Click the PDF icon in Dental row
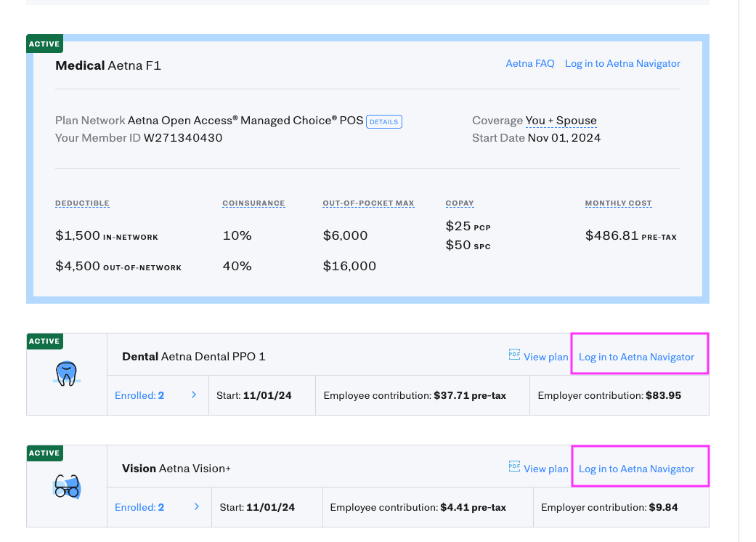 [514, 355]
